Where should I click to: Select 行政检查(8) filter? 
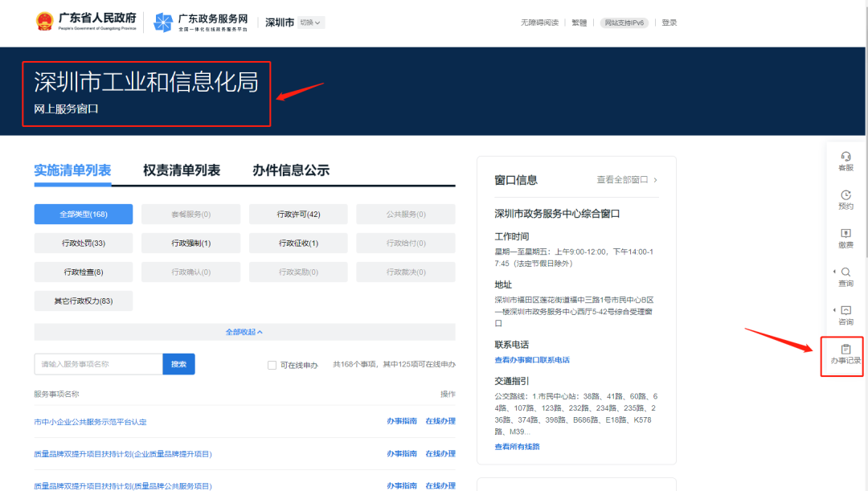[x=84, y=272]
